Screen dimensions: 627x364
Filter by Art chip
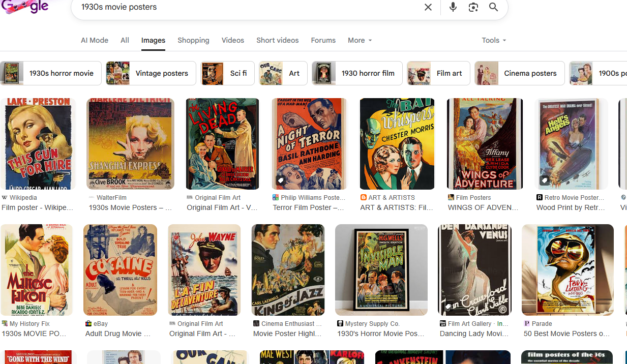283,73
